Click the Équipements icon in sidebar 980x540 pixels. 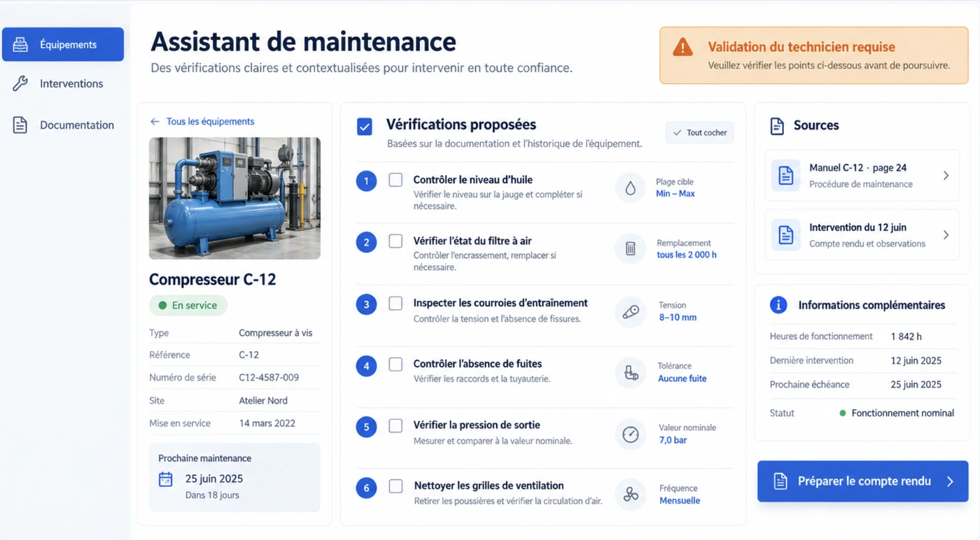(20, 45)
